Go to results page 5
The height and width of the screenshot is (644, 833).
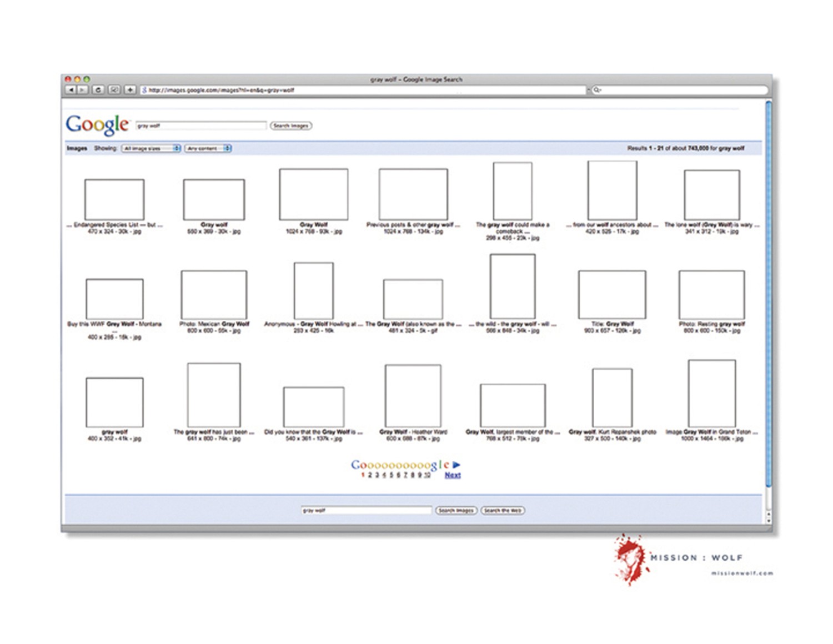point(391,475)
